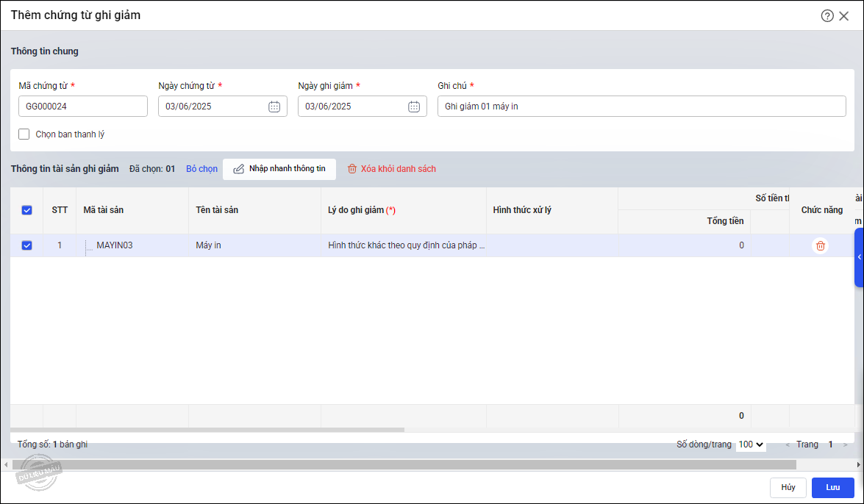Viewport: 864px width, 504px height.
Task: Focus the Mã chứng từ input field
Action: (83, 107)
